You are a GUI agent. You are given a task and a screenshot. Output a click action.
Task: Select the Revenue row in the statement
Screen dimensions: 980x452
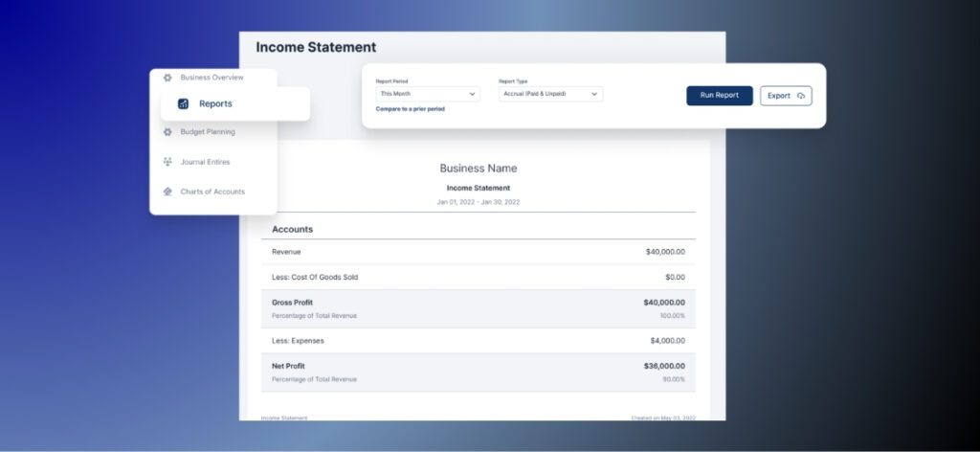pyautogui.click(x=479, y=252)
